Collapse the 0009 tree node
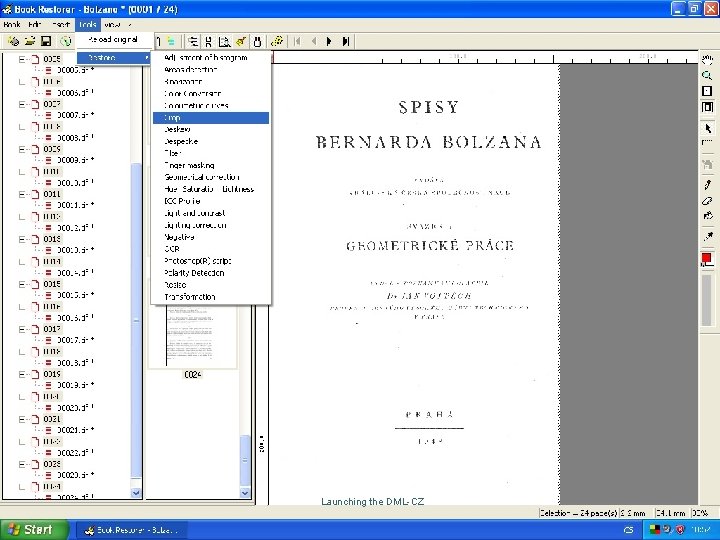The image size is (720, 540). [x=22, y=149]
